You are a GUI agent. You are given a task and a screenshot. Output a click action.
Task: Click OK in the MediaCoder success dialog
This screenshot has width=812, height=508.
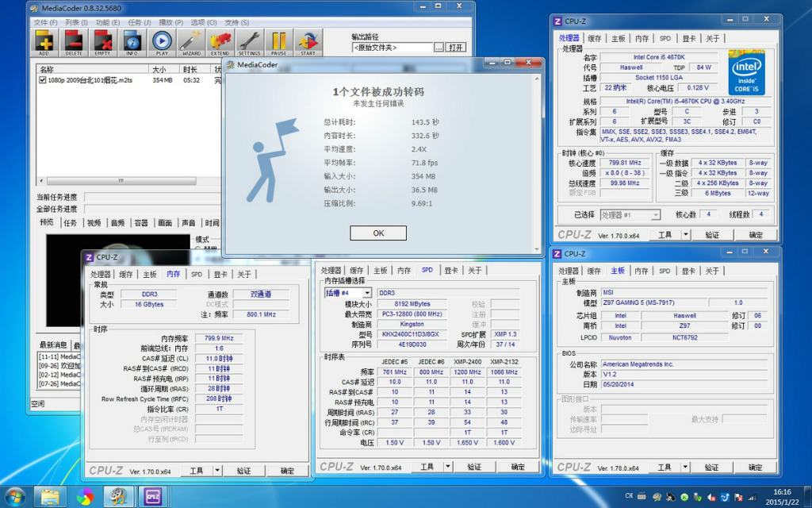[x=378, y=233]
